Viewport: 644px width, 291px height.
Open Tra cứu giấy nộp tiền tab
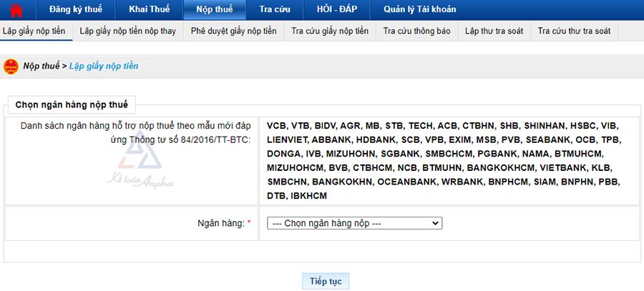coord(330,31)
